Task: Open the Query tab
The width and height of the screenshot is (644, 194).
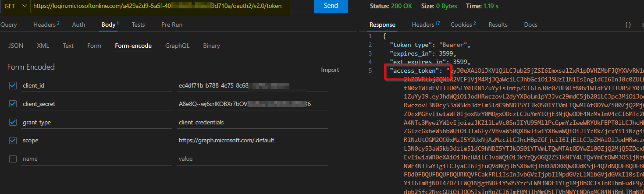Action: tap(8, 25)
